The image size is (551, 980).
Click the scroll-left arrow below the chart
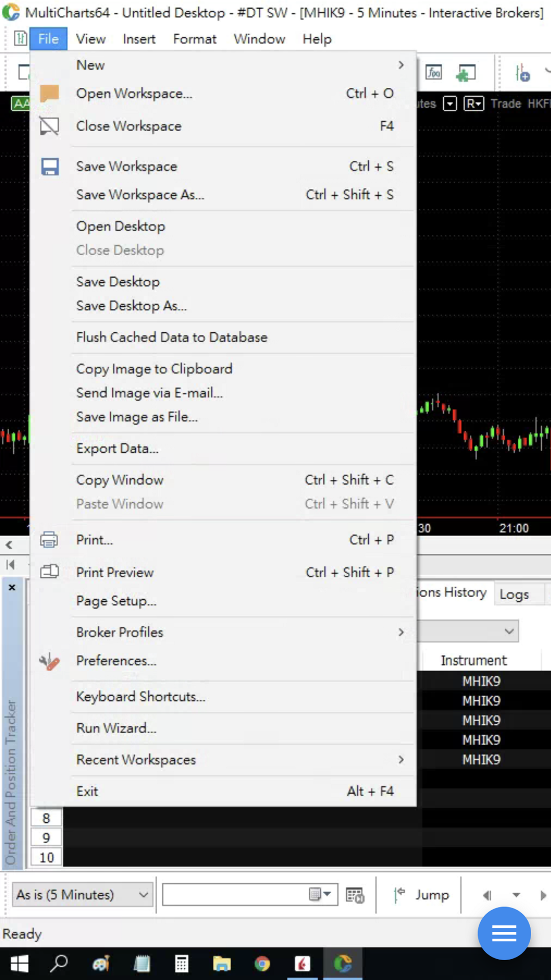point(9,545)
